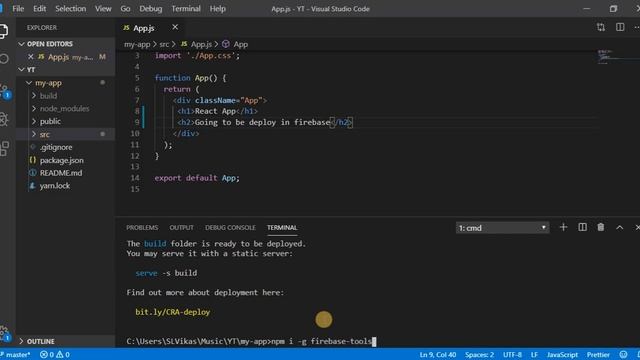
Task: Open the Selection menu
Action: tap(71, 9)
